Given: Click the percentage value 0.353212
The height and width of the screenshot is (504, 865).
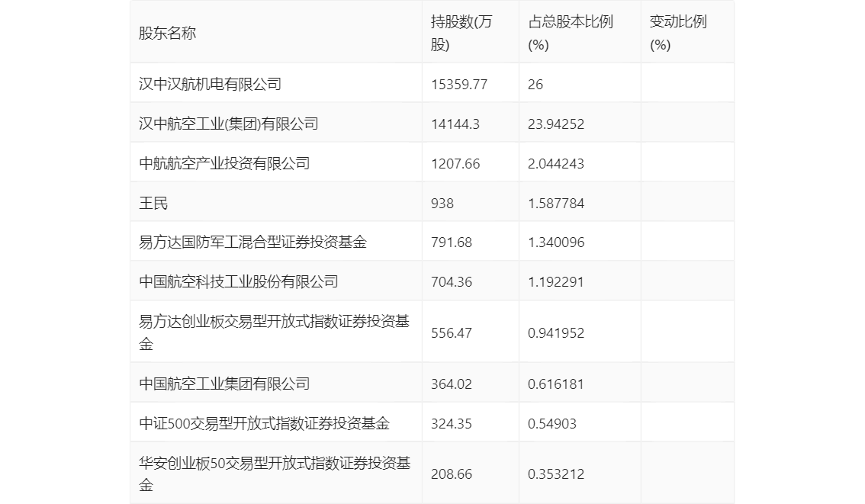Looking at the screenshot, I should pyautogui.click(x=555, y=474).
